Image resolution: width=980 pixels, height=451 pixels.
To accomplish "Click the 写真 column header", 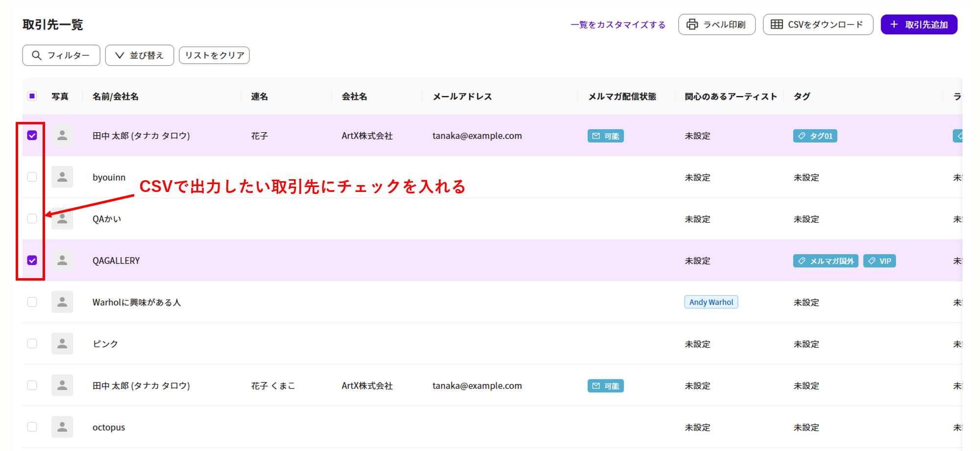I will pyautogui.click(x=60, y=96).
